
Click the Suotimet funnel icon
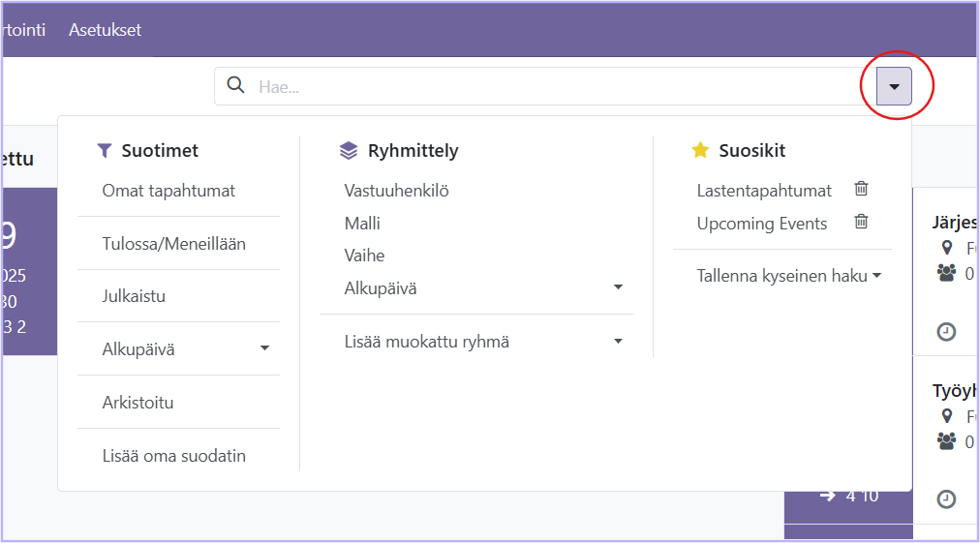105,151
